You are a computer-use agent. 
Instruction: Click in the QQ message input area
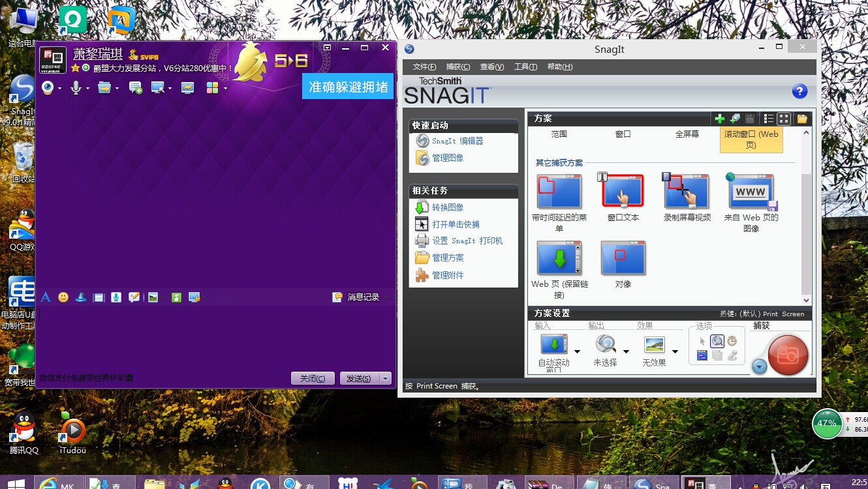point(215,338)
